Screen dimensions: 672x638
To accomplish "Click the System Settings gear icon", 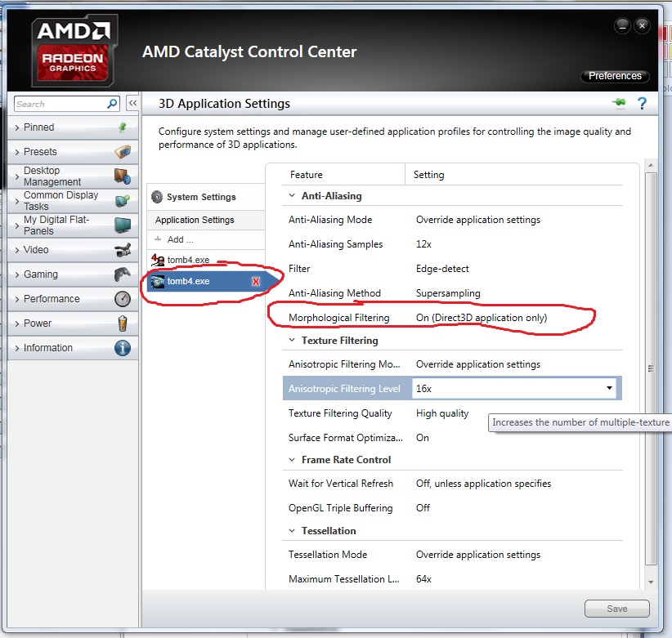I will 157,197.
